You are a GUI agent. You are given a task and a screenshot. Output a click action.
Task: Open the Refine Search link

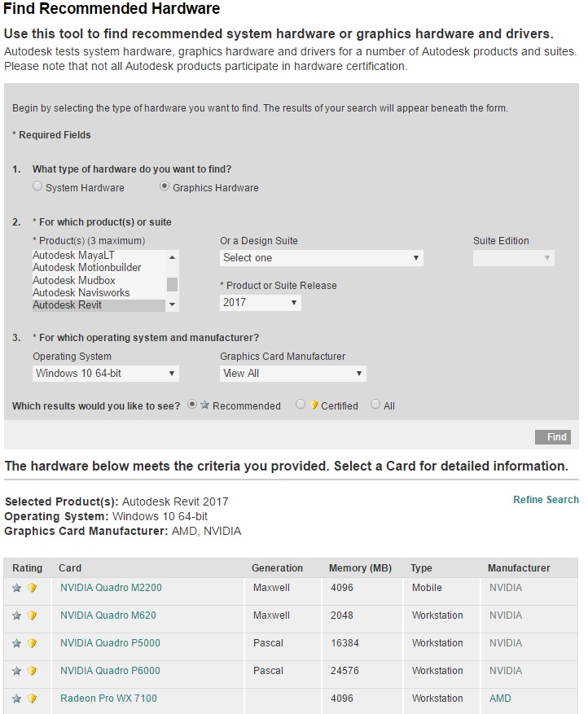(546, 500)
